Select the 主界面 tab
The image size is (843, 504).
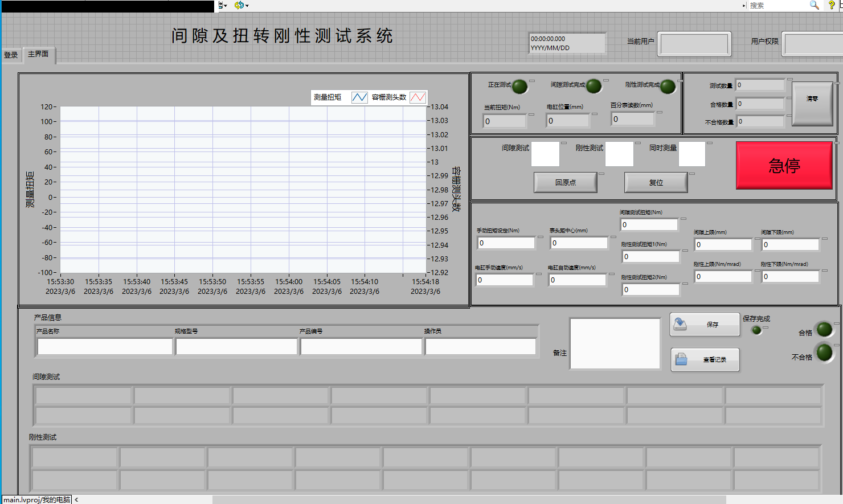click(x=38, y=54)
